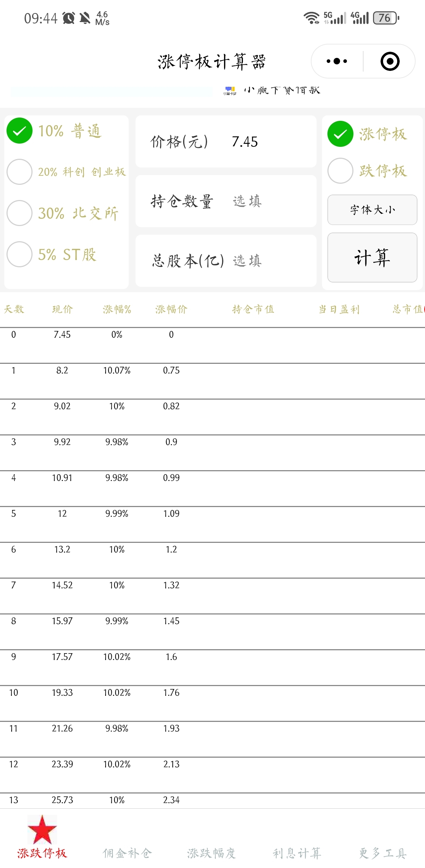Click the 计算 button
This screenshot has height=868, width=425.
tap(372, 258)
